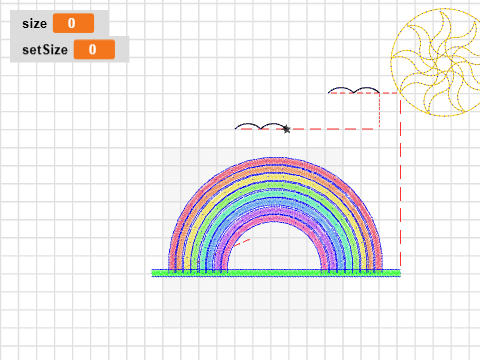
Task: Click the size variable label
Action: pos(35,24)
